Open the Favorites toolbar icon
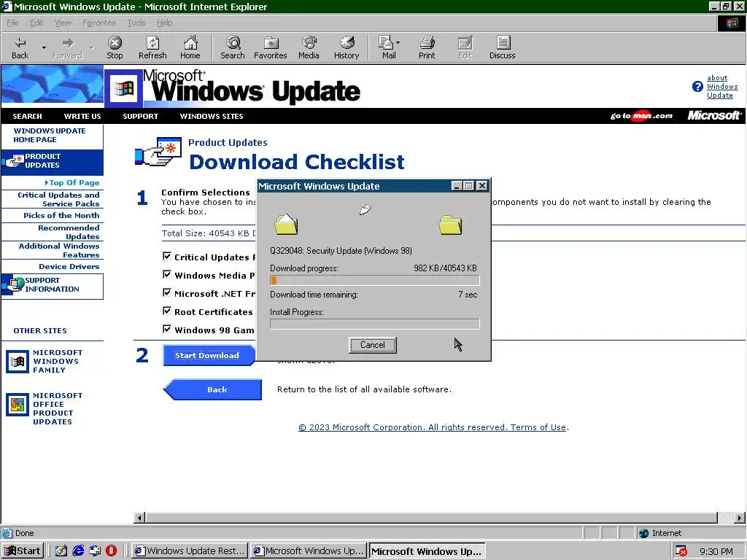Screen dimensions: 747x560 271,43
